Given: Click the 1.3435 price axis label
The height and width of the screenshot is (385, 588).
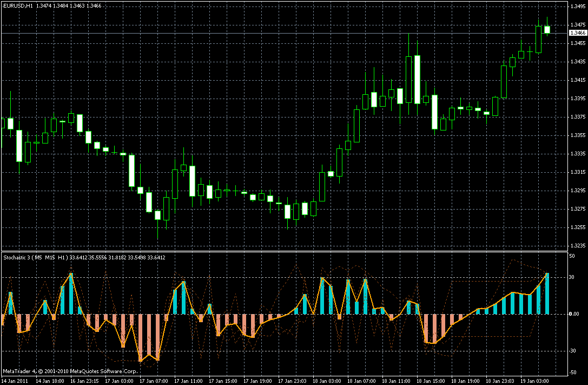Looking at the screenshot, I should (x=578, y=62).
